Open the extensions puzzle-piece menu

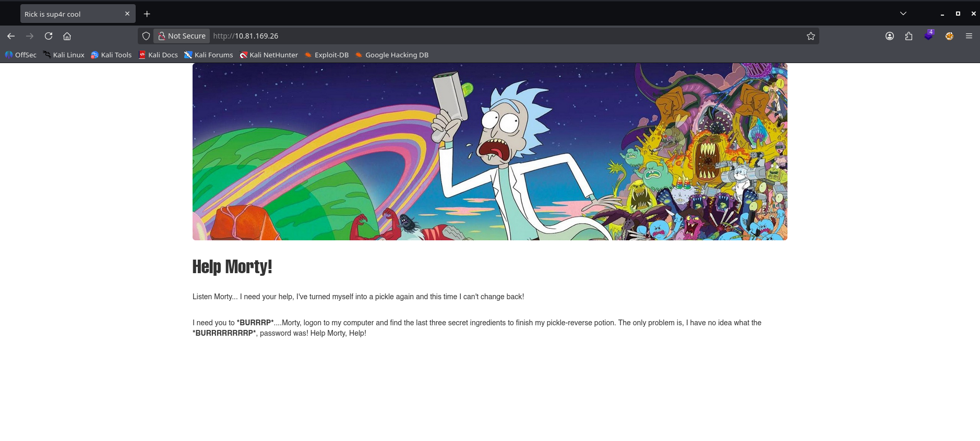909,36
